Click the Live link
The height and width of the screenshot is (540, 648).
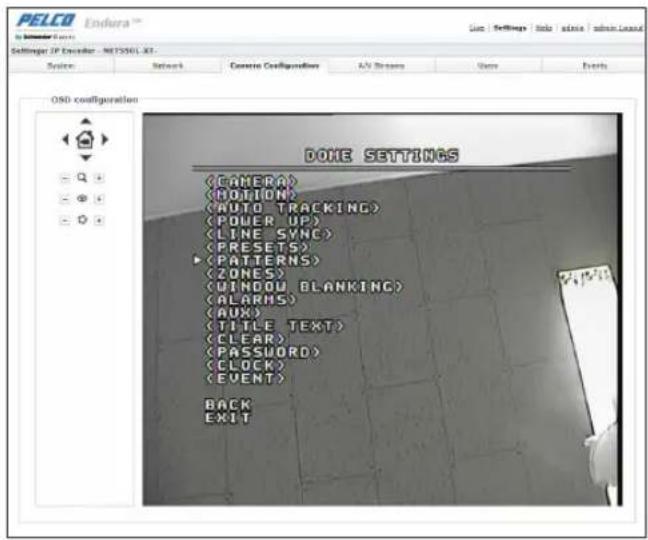click(476, 28)
